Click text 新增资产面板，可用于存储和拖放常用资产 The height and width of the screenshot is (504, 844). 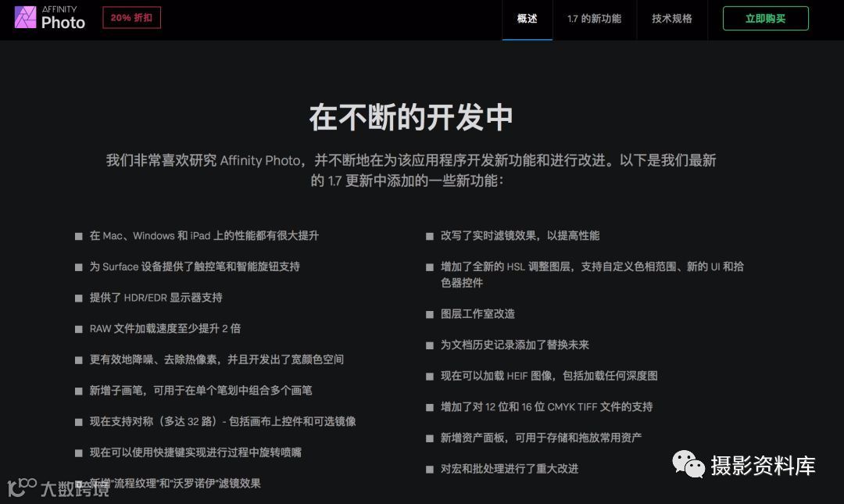(x=541, y=438)
